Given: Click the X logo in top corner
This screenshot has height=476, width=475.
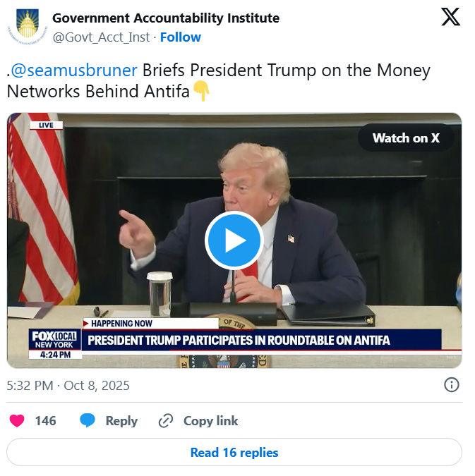Looking at the screenshot, I should (450, 17).
